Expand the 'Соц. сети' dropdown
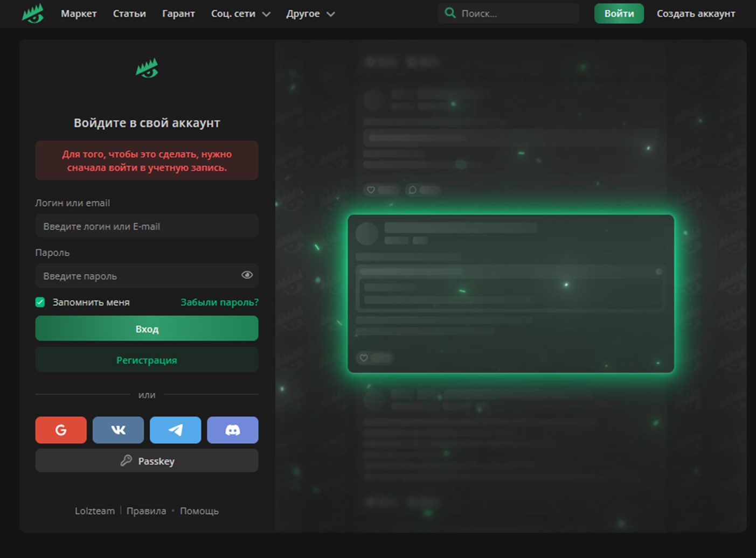 (240, 13)
